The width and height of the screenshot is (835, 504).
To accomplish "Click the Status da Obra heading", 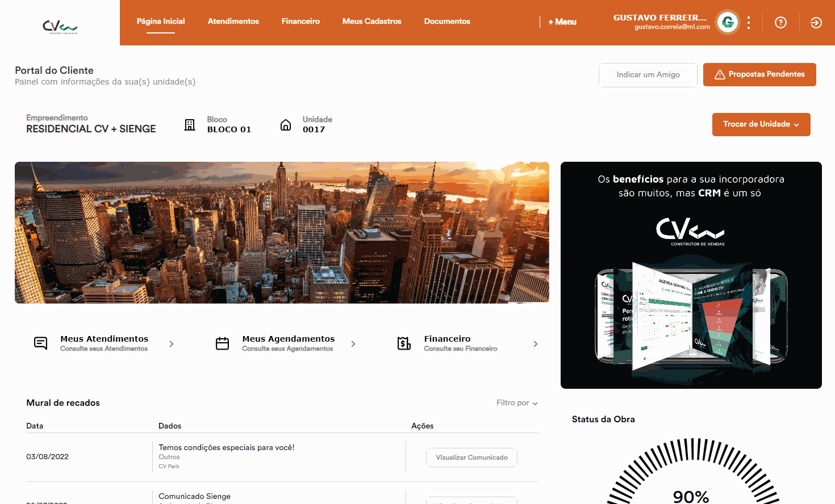I will [603, 419].
